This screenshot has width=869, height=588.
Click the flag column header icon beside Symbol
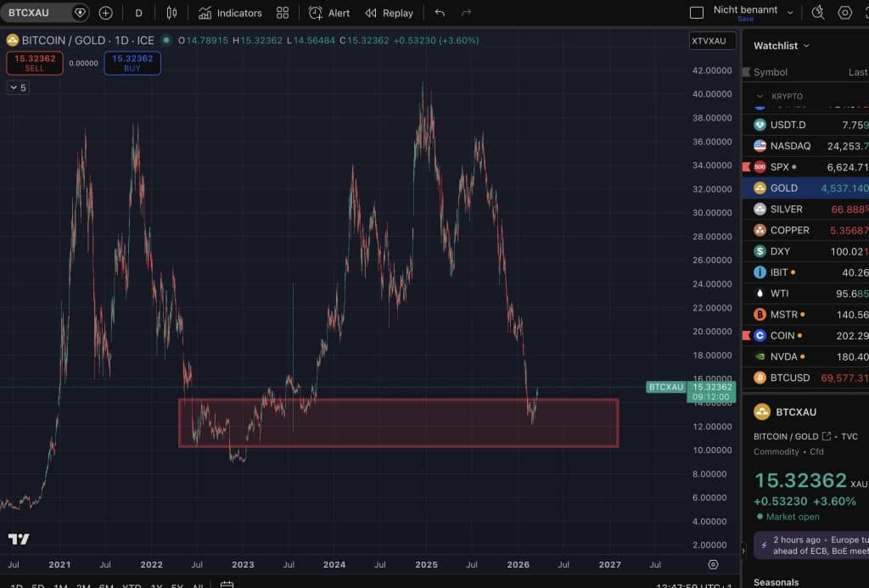coord(746,72)
